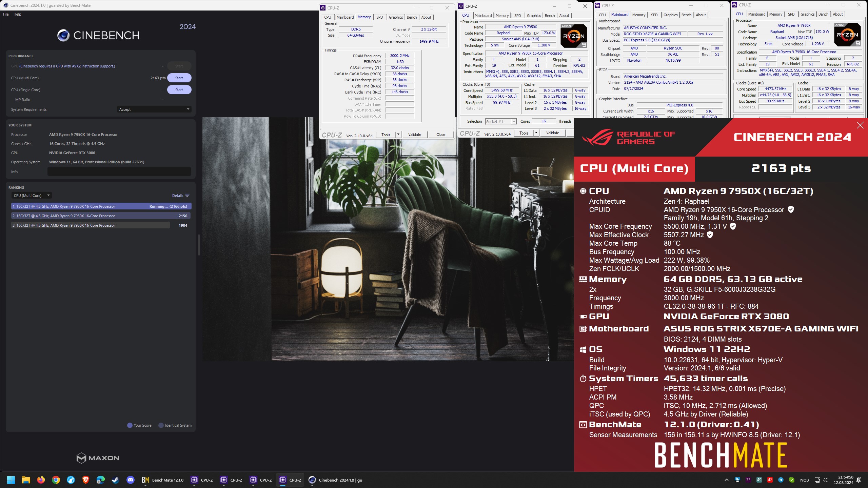868x488 pixels.
Task: Select the Running (2166 pts) ranking row
Action: [x=101, y=206]
